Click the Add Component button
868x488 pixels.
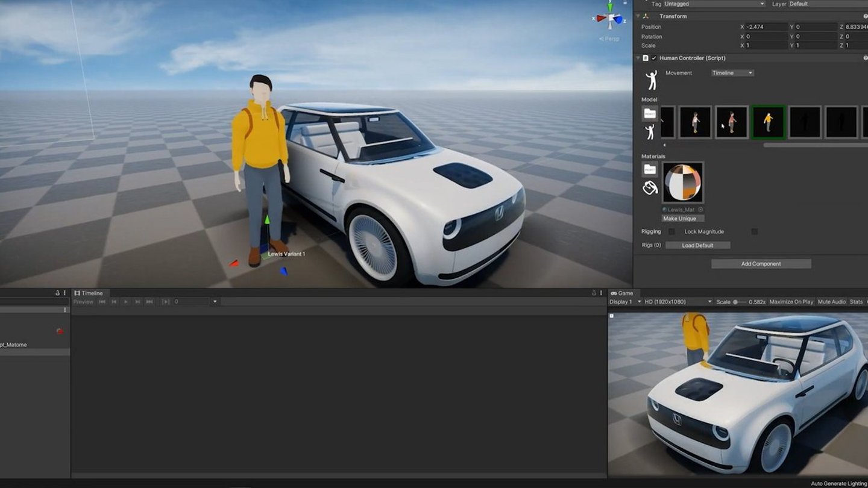tap(761, 264)
